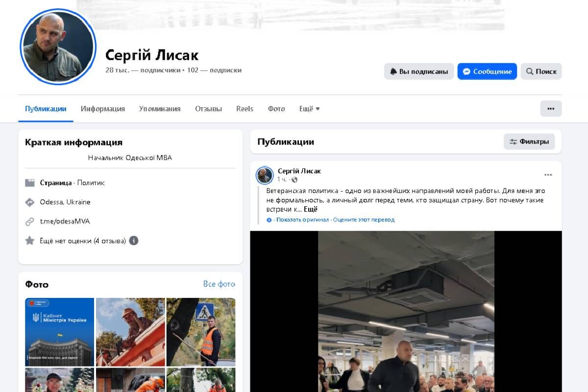Click the 'Начальник Одеської МВА' bio text
The width and height of the screenshot is (588, 392).
[x=130, y=158]
